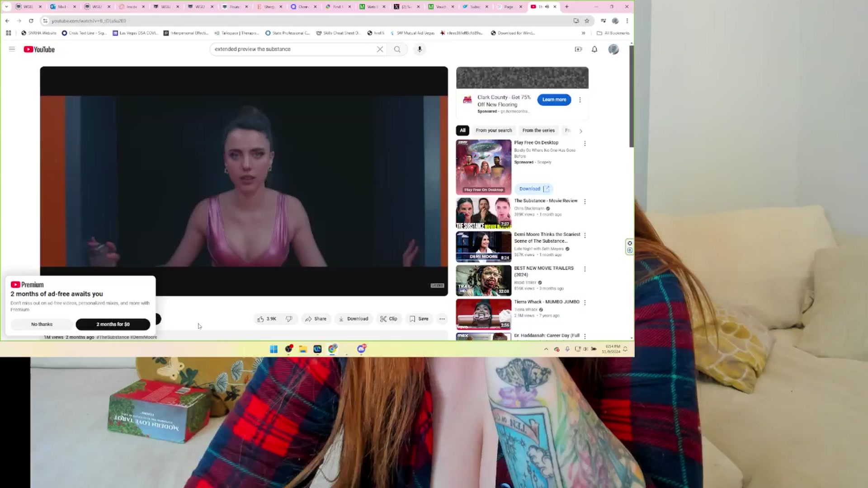Open the Chrome icon in the taskbar

(333, 349)
